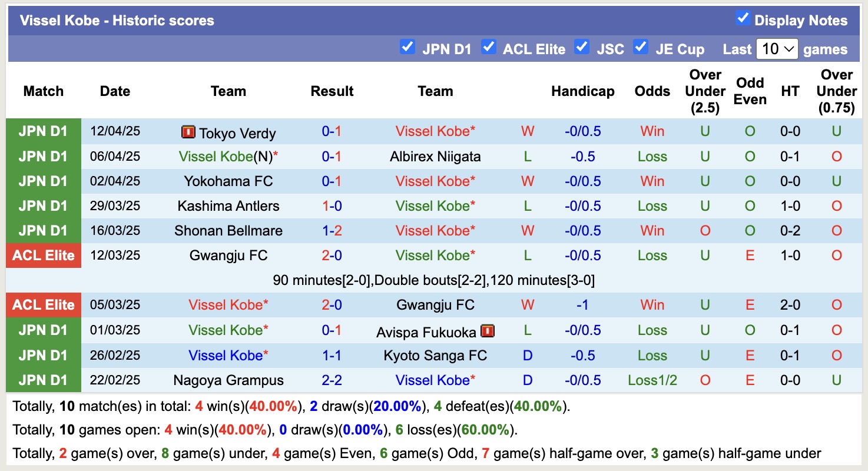Image resolution: width=868 pixels, height=471 pixels.
Task: Click the red card icon beside Avispa Fukuoka
Action: (487, 331)
